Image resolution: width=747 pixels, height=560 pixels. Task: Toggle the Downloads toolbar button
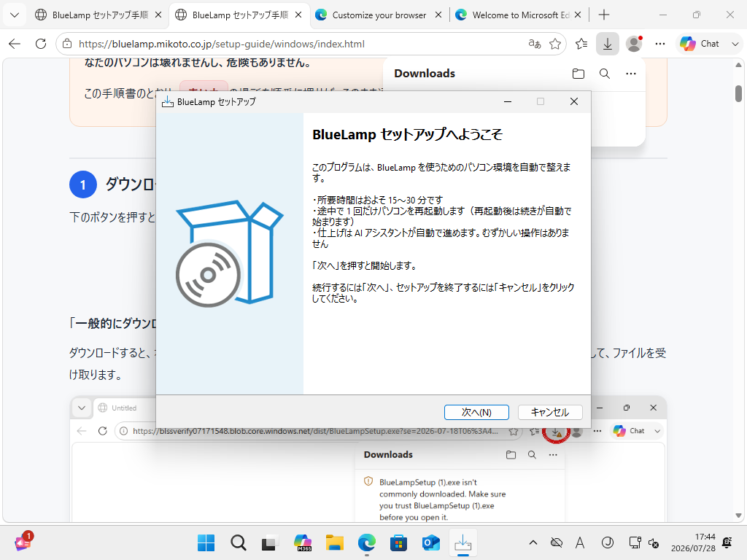tap(608, 44)
